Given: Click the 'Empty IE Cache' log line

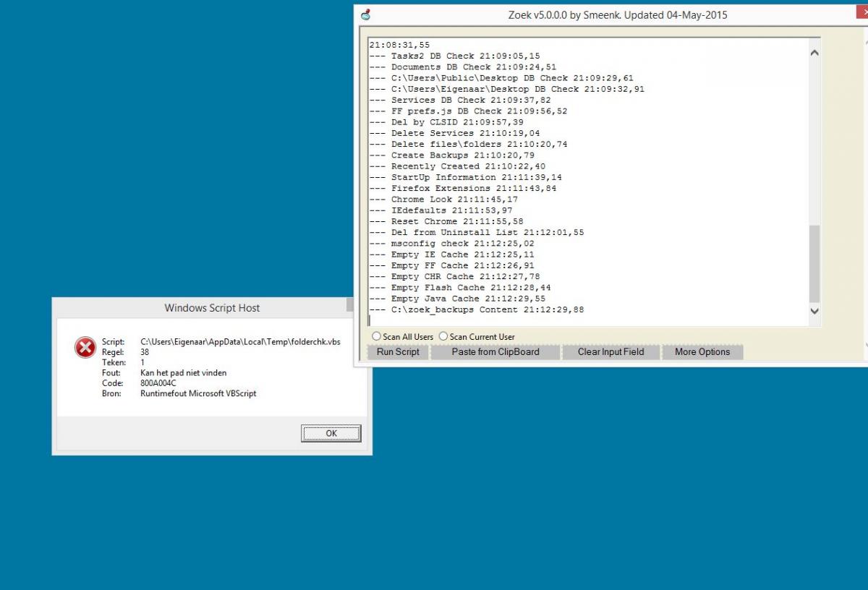Looking at the screenshot, I should click(x=452, y=255).
